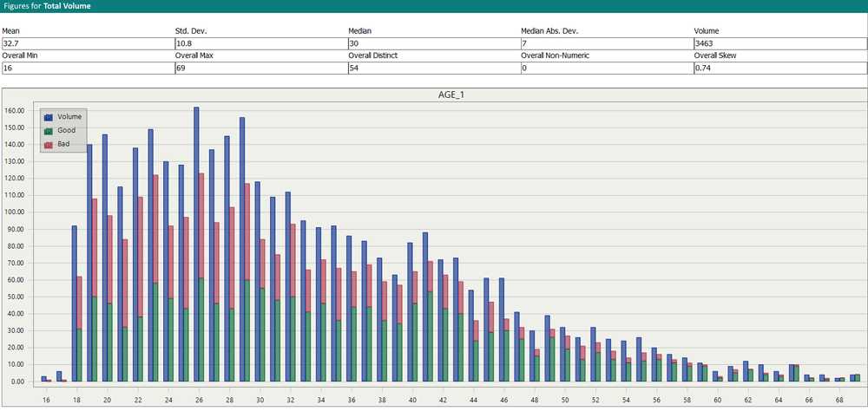Select the Overall Skew value 0.74

[780, 68]
